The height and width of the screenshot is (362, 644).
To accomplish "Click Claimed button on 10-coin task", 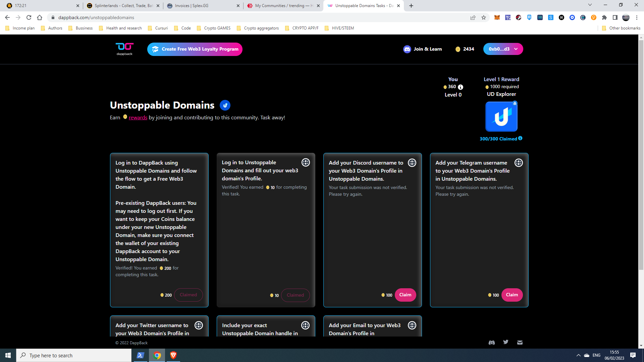I will click(x=295, y=295).
